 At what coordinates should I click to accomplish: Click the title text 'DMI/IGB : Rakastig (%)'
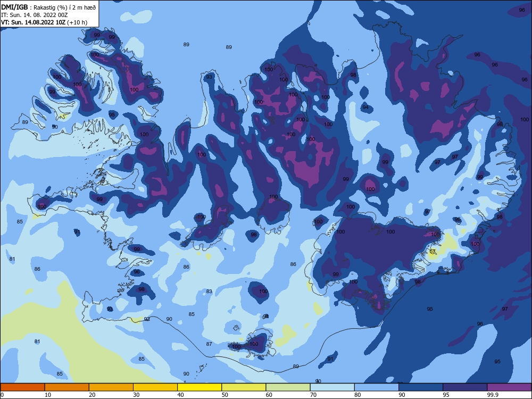coord(35,7)
